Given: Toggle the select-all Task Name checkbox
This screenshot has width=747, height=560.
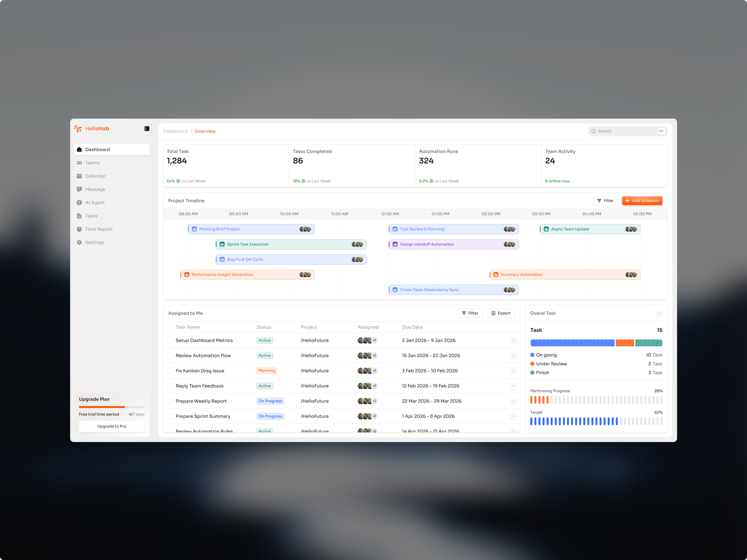Looking at the screenshot, I should (x=169, y=327).
